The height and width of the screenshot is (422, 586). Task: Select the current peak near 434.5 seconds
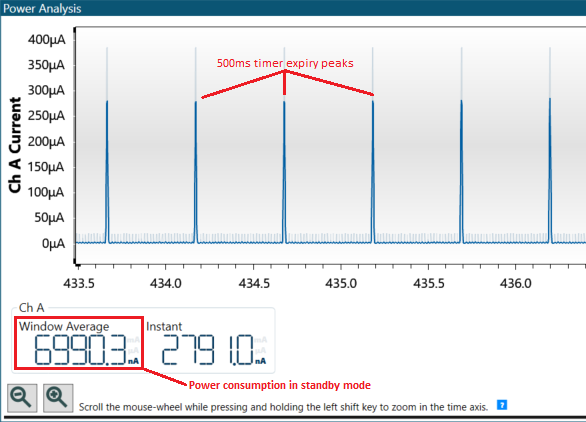click(284, 172)
